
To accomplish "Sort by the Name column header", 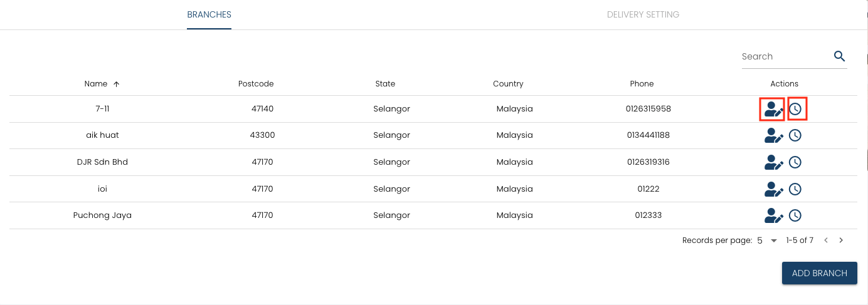I will pos(96,84).
